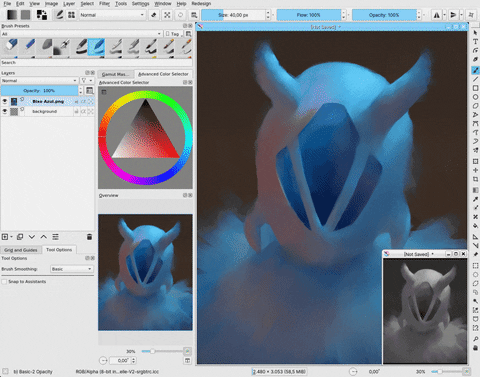Image resolution: width=480 pixels, height=377 pixels.
Task: Select the Rectangular Selection tool
Action: tap(475, 266)
